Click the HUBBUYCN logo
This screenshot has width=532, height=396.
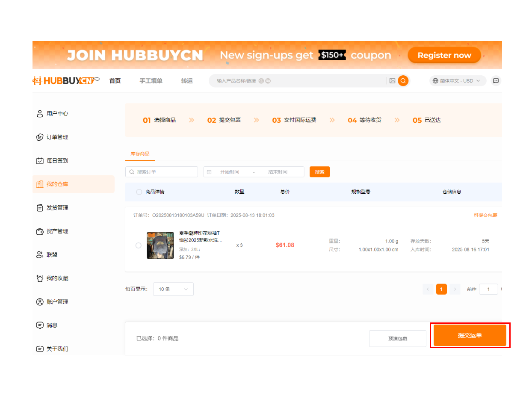pyautogui.click(x=66, y=81)
